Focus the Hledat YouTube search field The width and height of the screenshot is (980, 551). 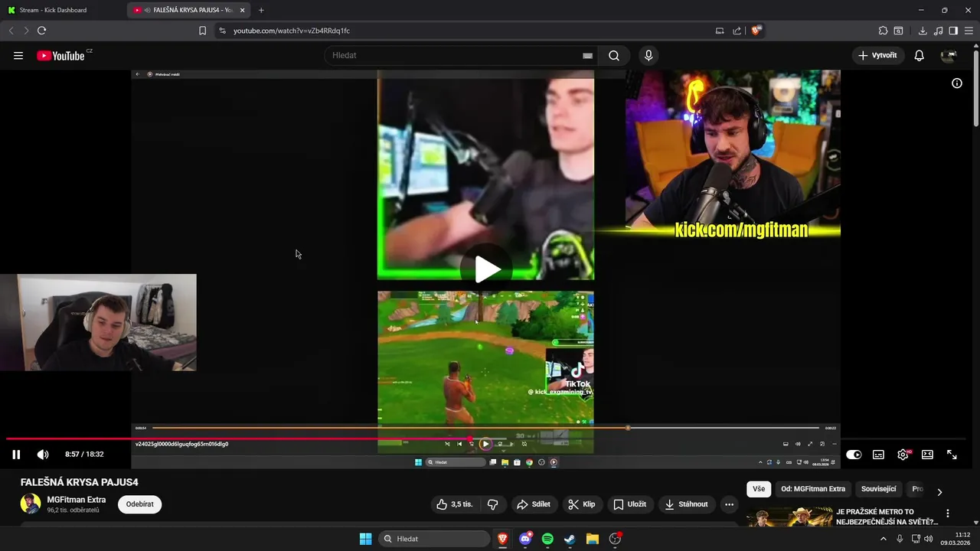[462, 56]
